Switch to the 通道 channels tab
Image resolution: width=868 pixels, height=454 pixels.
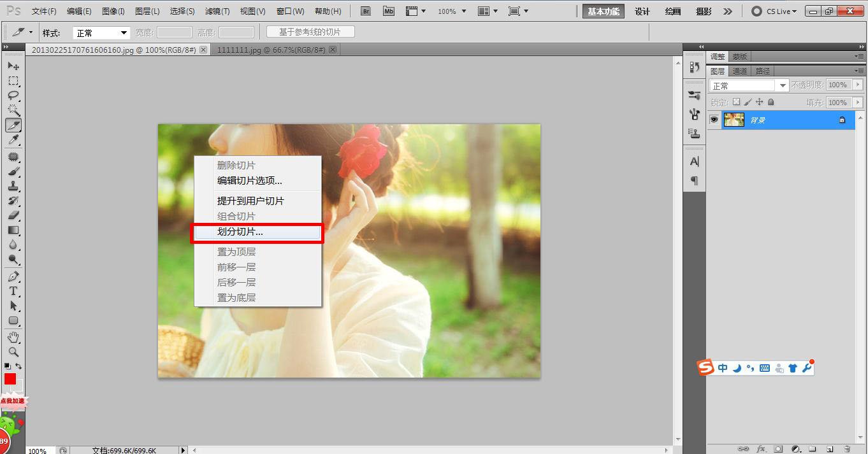(741, 71)
